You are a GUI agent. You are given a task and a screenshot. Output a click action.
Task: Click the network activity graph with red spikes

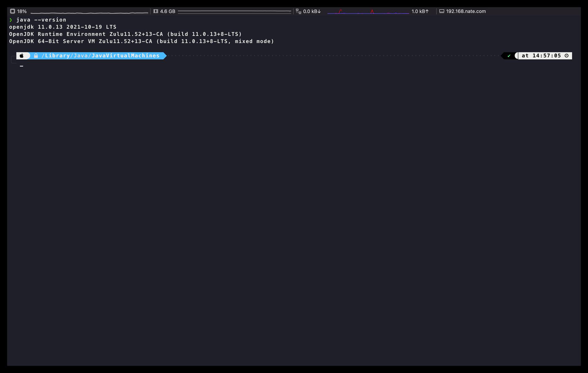coord(368,12)
